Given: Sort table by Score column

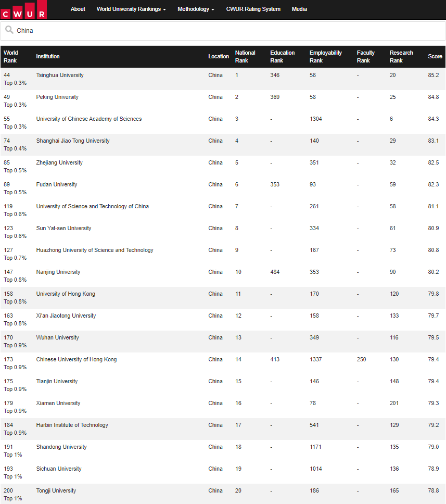Looking at the screenshot, I should [435, 57].
